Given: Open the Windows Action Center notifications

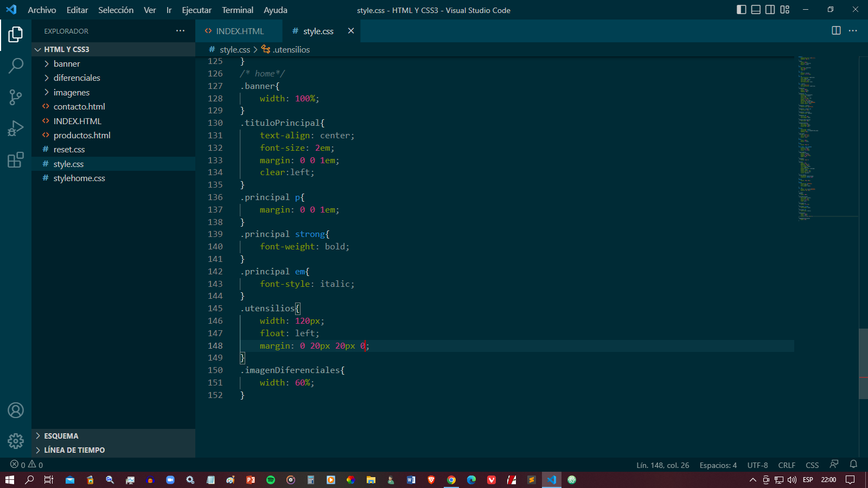Looking at the screenshot, I should click(850, 480).
